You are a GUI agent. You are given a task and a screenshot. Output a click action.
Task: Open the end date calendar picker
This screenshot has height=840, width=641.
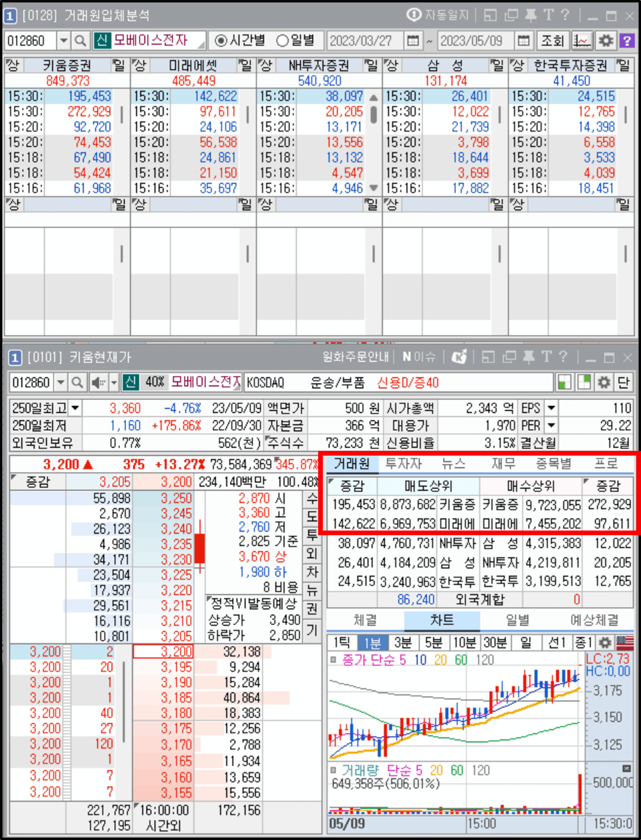[x=523, y=40]
